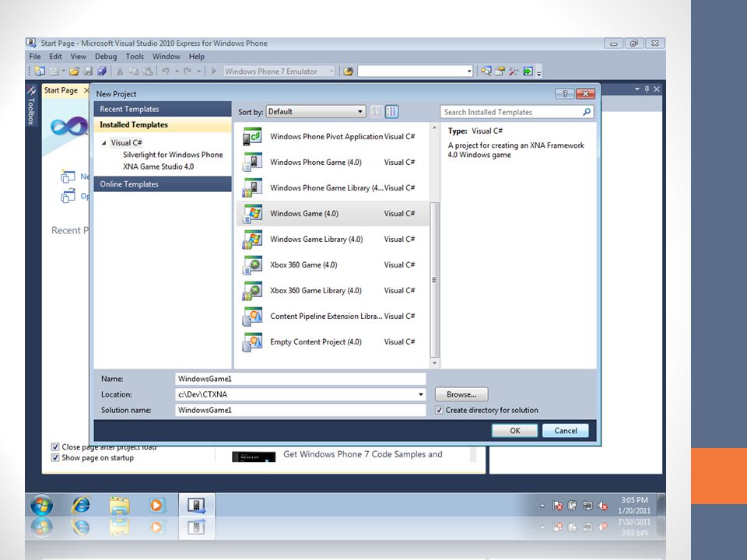Image resolution: width=747 pixels, height=560 pixels.
Task: Launch Internet Explorer from the taskbar
Action: 80,506
